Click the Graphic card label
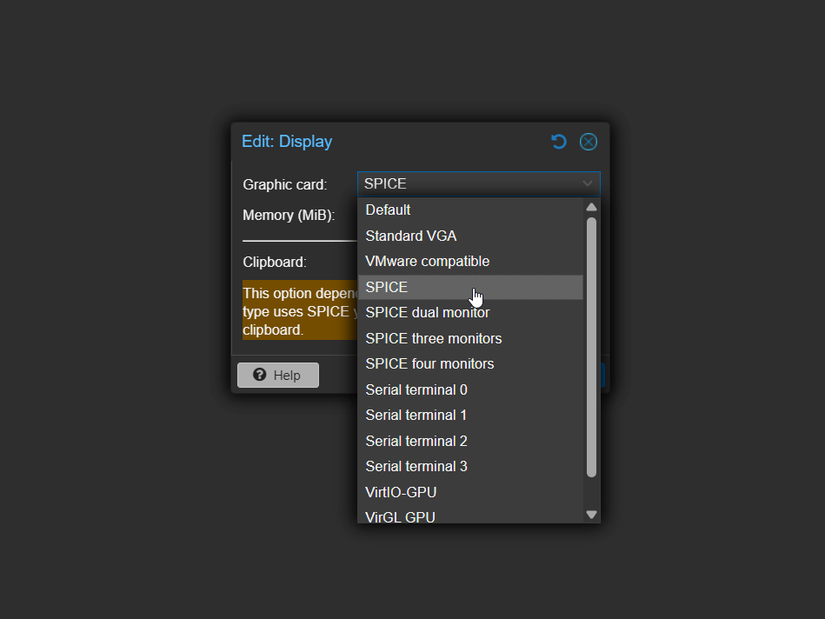 [285, 185]
